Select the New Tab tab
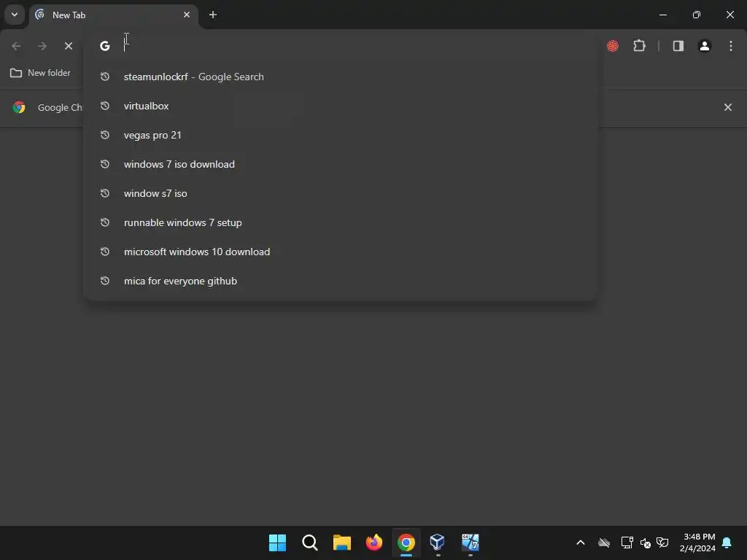The width and height of the screenshot is (747, 560). pyautogui.click(x=113, y=15)
